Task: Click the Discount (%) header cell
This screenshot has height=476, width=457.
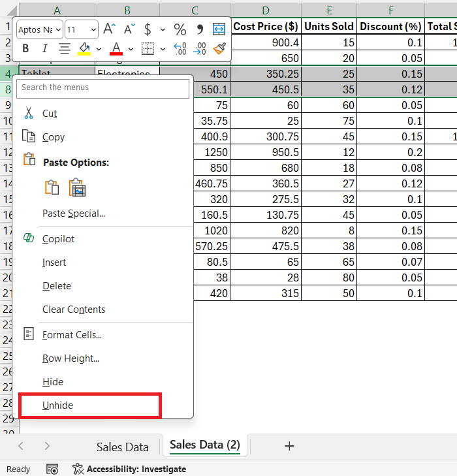Action: tap(391, 26)
